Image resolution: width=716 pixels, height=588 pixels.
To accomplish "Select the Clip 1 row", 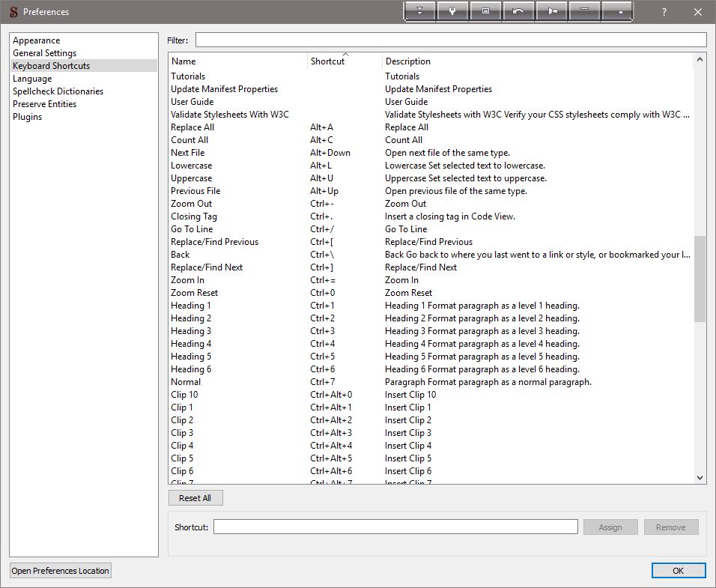I will click(431, 408).
